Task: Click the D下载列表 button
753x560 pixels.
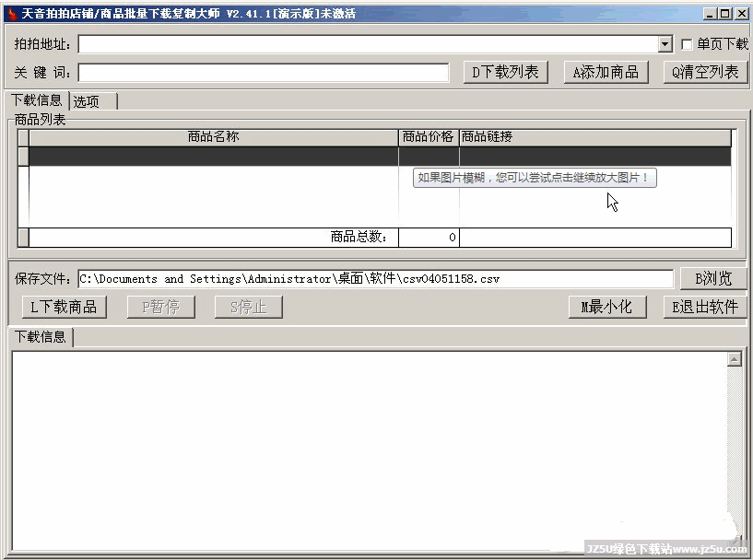Action: tap(505, 73)
